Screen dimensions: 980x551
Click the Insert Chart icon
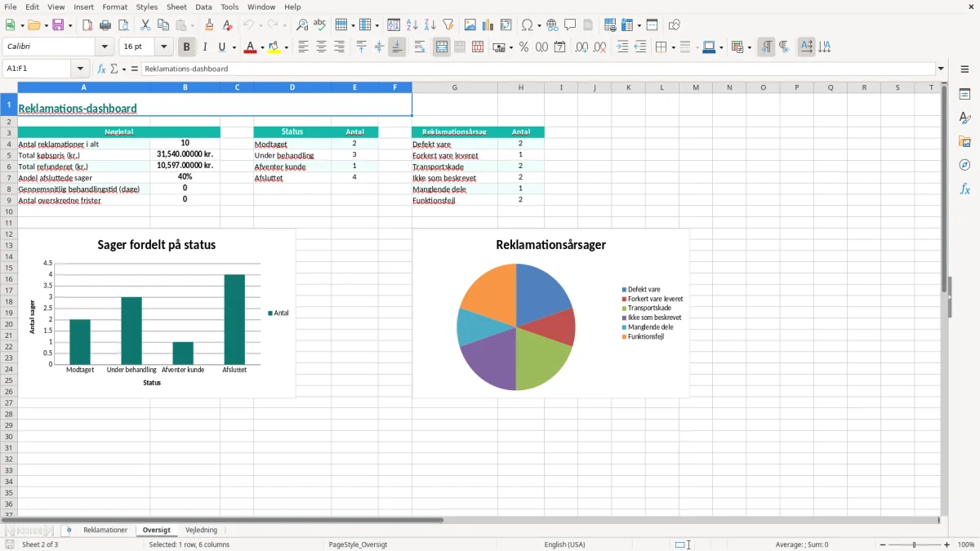click(x=488, y=25)
